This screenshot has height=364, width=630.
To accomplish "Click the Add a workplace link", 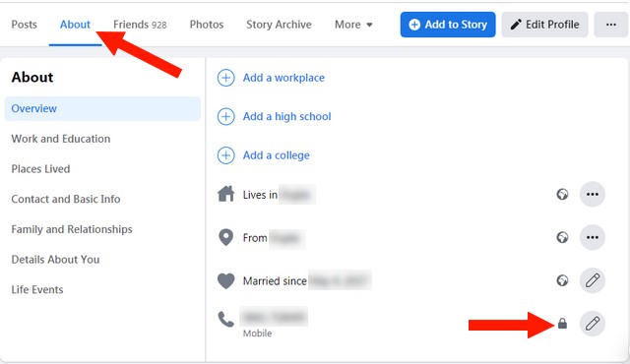I will (x=283, y=78).
